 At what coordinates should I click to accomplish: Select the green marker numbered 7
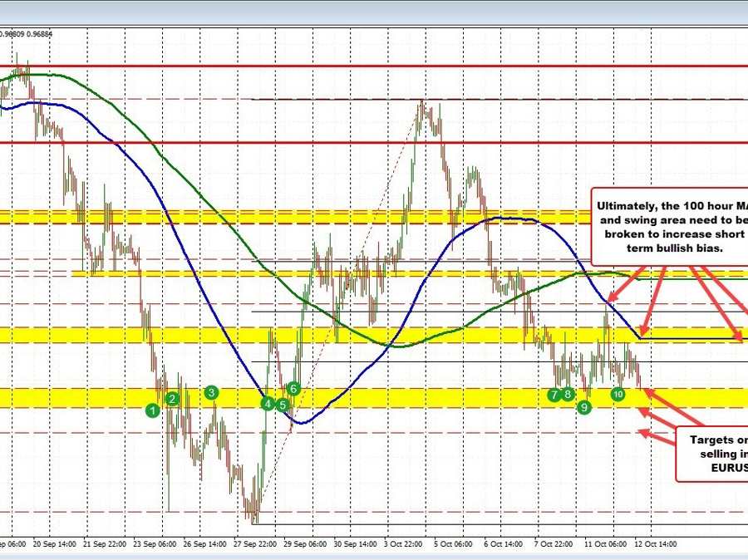[x=554, y=395]
